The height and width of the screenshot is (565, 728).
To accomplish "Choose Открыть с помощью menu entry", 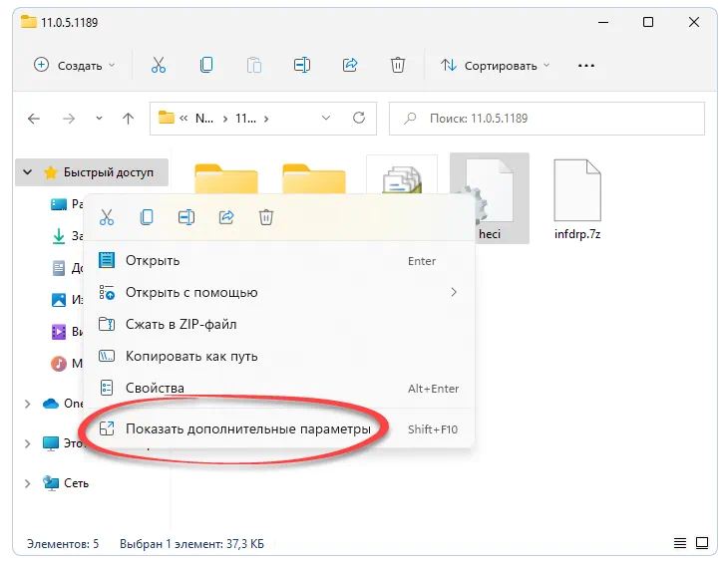I will coord(279,292).
